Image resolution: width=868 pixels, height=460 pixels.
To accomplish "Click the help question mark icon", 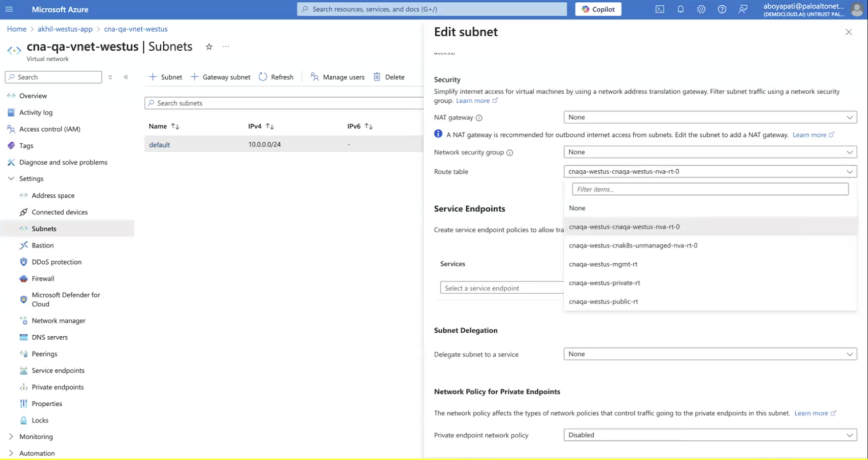I will click(x=722, y=9).
